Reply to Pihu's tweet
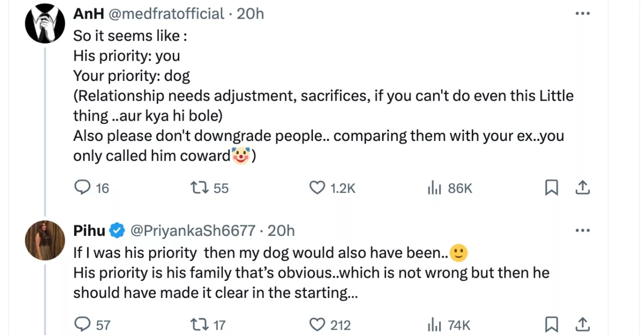This screenshot has height=335, width=644. pos(82,324)
